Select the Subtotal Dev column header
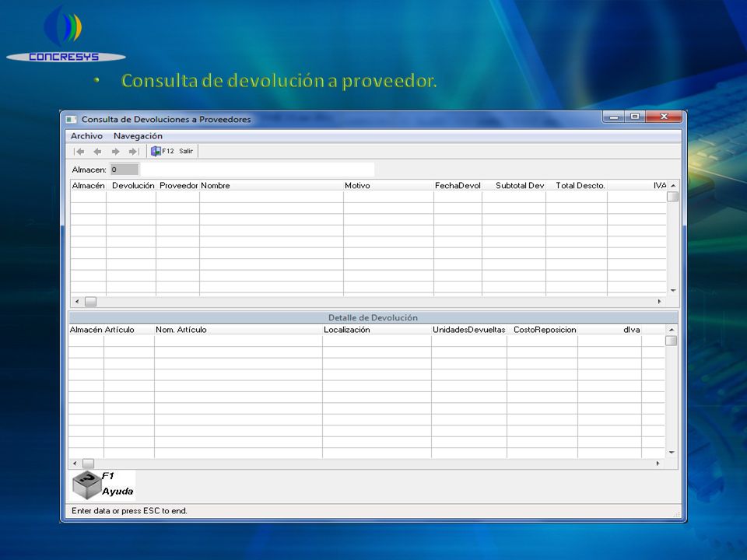 coord(514,186)
